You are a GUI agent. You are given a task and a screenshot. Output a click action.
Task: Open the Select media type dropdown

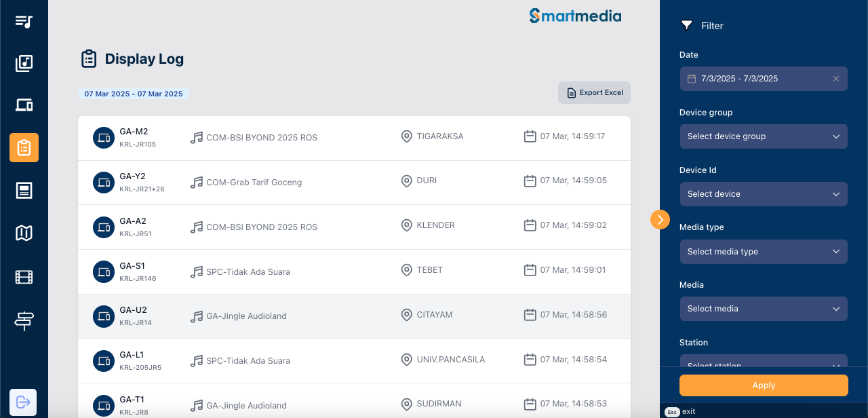click(764, 252)
